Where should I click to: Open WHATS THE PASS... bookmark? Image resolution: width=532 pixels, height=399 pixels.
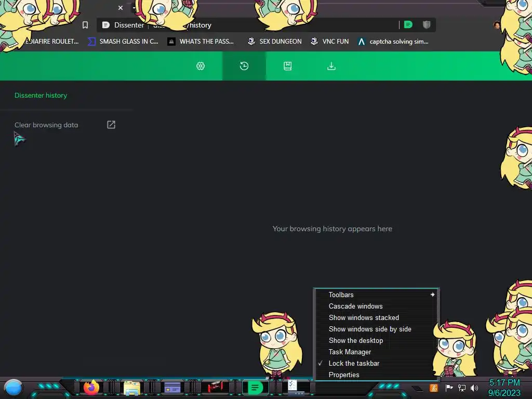[x=201, y=42]
